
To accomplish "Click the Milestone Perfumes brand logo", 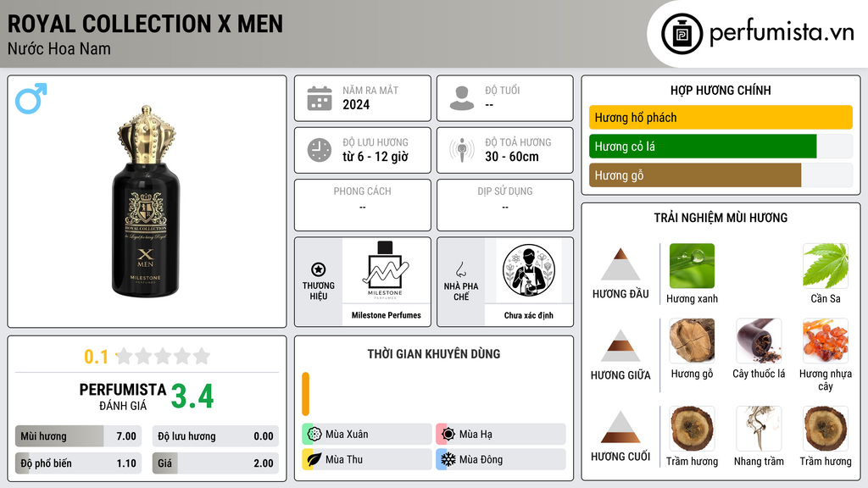I will click(386, 269).
